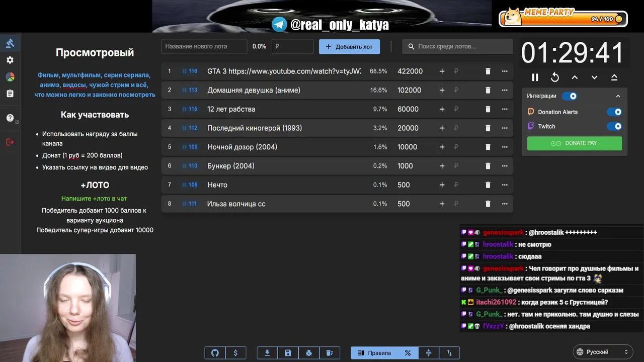This screenshot has width=644, height=362.
Task: Subtract time with the timer down chevron
Action: coord(594,77)
